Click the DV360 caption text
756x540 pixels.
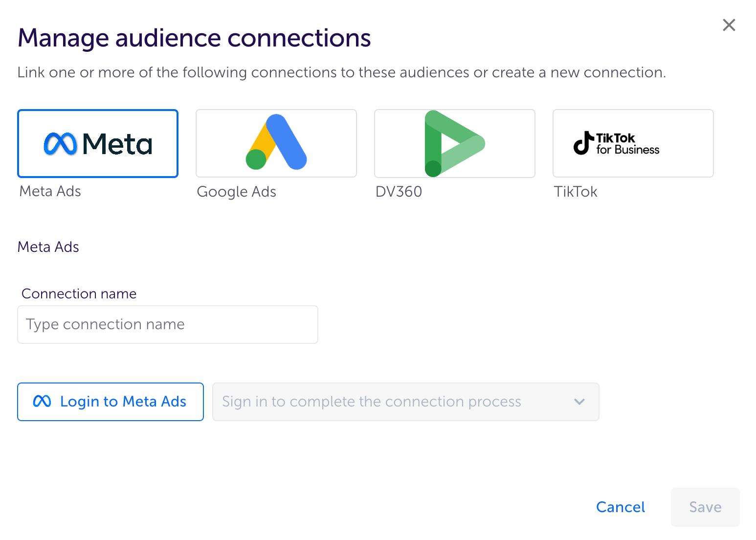click(x=399, y=192)
